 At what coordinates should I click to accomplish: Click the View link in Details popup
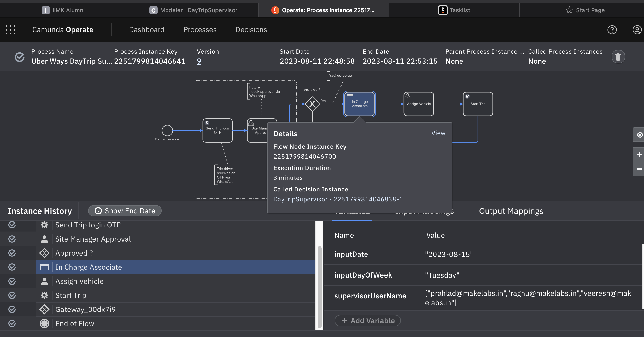[x=438, y=133]
